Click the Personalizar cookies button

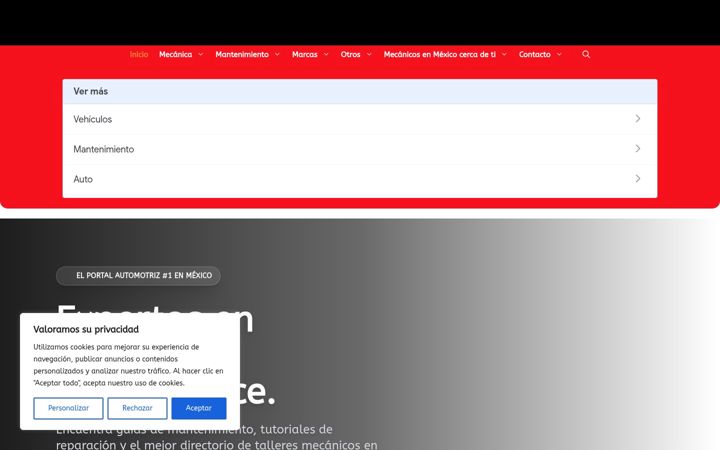(x=68, y=408)
